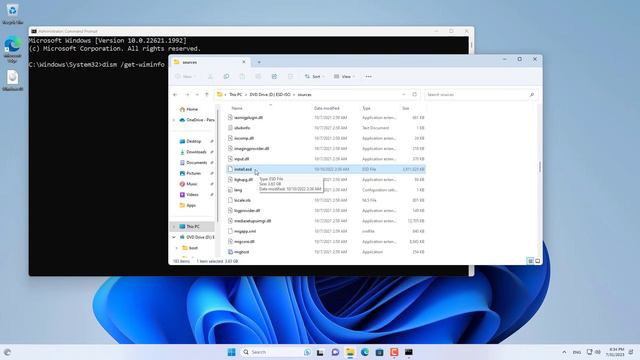Click the Share icon in Explorer toolbar
Viewport: 640px width, 360px height.
(x=274, y=76)
